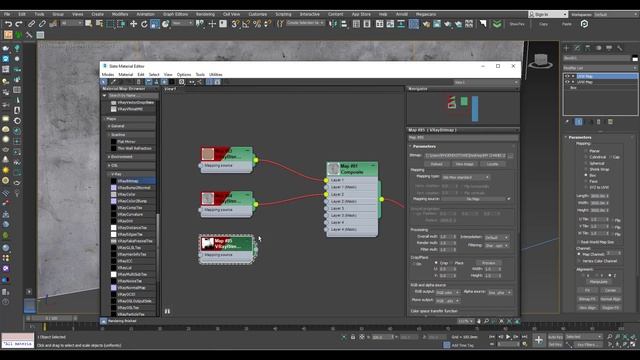
Task: Select the Cylindrical mapping radio button
Action: pyautogui.click(x=586, y=157)
